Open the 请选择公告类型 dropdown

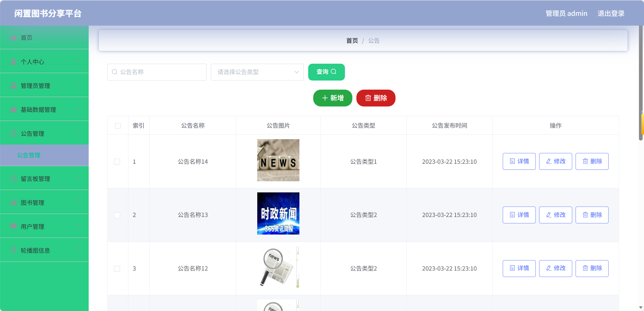pos(257,72)
